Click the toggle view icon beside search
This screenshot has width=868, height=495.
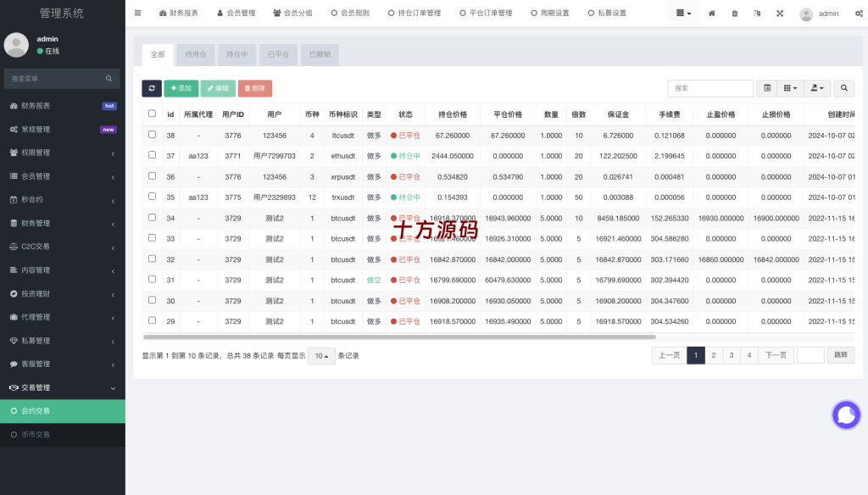(767, 88)
